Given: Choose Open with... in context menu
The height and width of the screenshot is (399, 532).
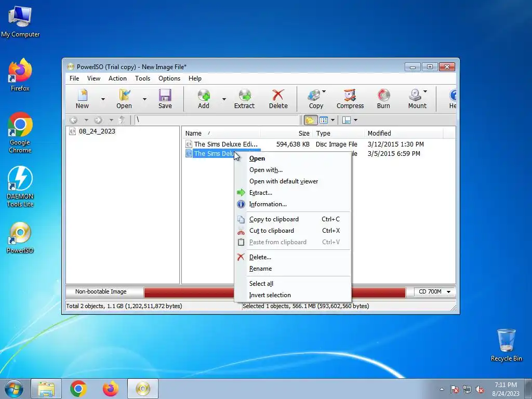Looking at the screenshot, I should click(266, 170).
